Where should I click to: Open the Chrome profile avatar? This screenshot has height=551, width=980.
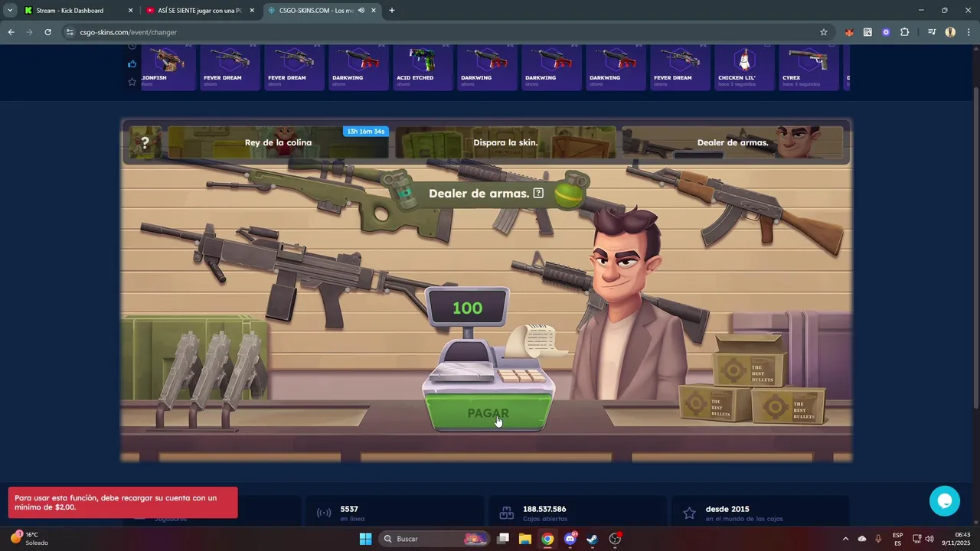tap(950, 32)
